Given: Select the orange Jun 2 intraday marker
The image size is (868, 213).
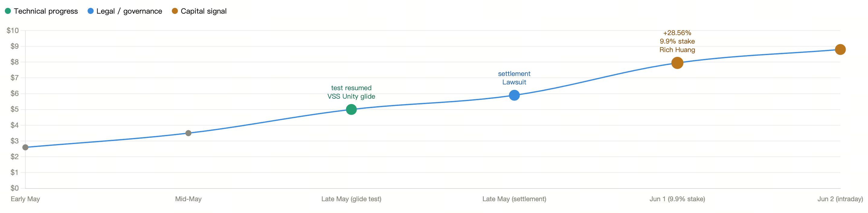Looking at the screenshot, I should tap(840, 50).
